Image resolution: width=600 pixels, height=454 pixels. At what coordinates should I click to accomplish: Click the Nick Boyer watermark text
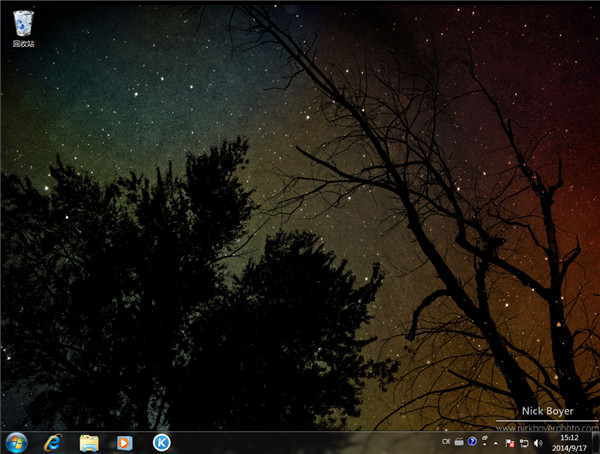click(550, 411)
